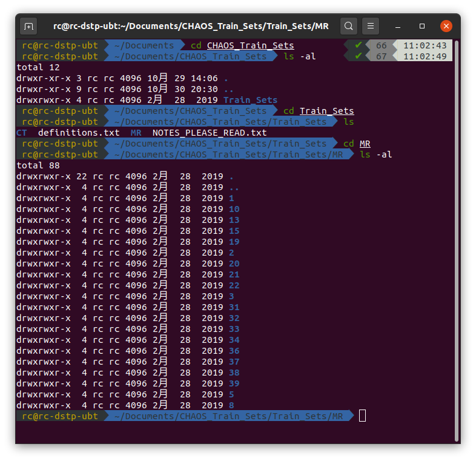Click directory name 37 in MR listing
Image resolution: width=476 pixels, height=461 pixels.
click(234, 362)
